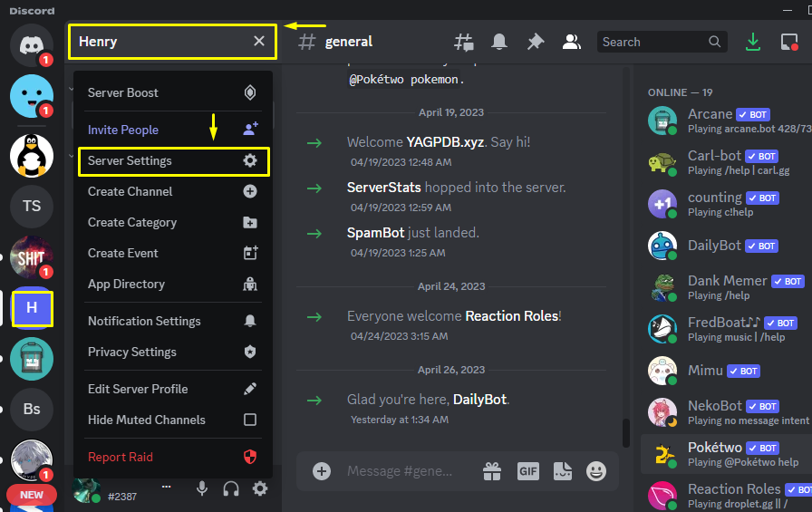Viewport: 812px width, 512px height.
Task: Click the green download update icon
Action: pyautogui.click(x=753, y=42)
